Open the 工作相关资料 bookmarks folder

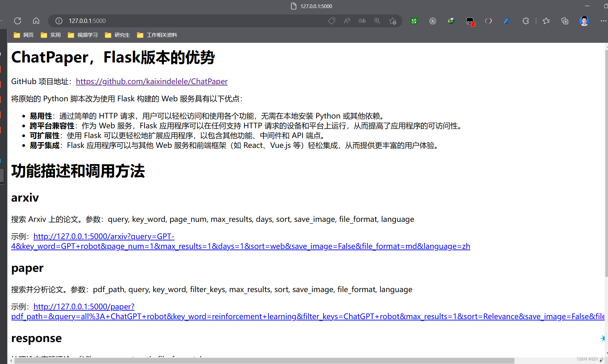click(157, 35)
